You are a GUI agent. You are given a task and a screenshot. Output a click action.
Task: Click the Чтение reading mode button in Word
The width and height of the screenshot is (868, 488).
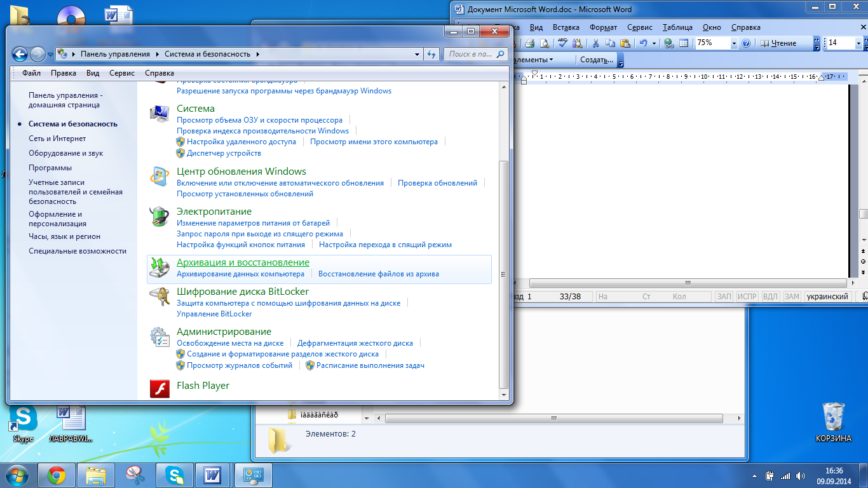click(x=778, y=43)
